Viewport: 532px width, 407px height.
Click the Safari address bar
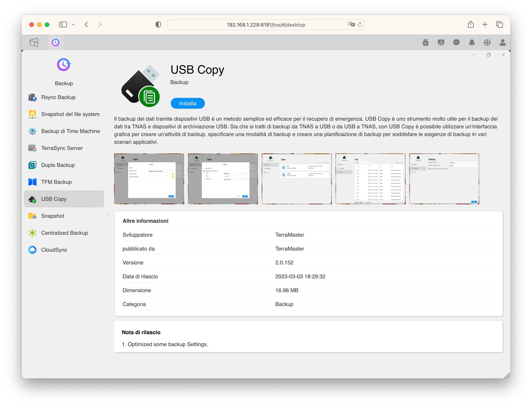[266, 25]
